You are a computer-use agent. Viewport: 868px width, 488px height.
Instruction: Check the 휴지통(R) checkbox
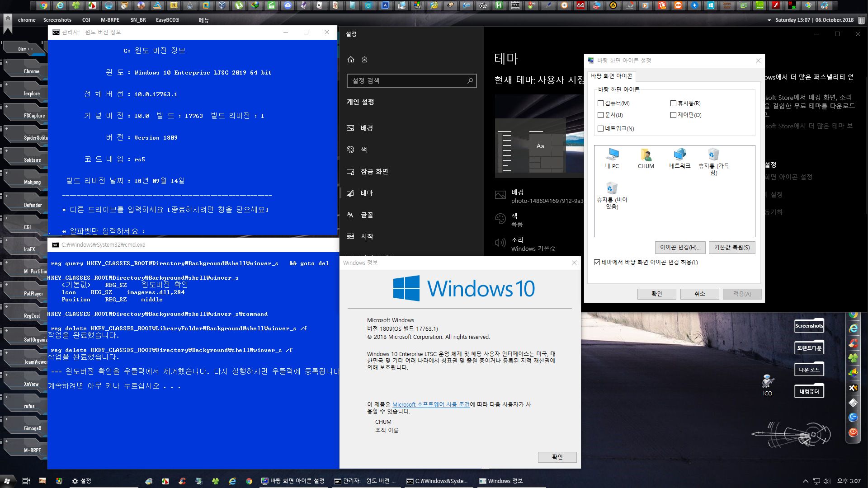[x=673, y=103]
